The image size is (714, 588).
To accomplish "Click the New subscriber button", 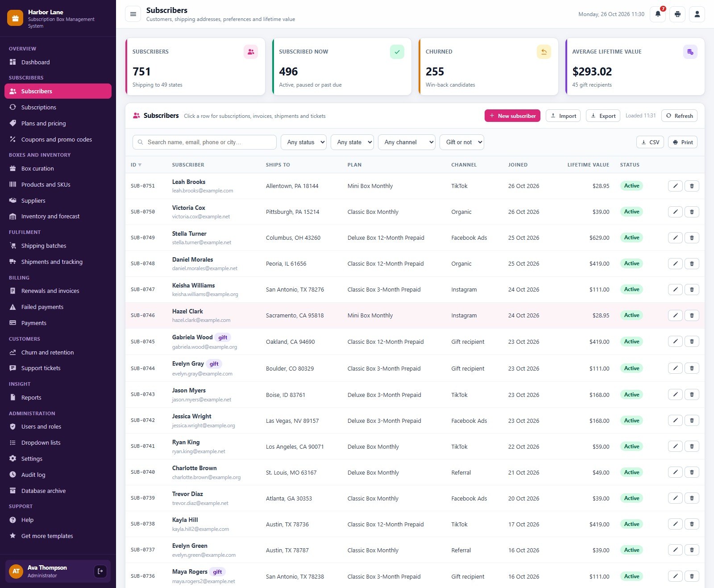I will point(512,116).
